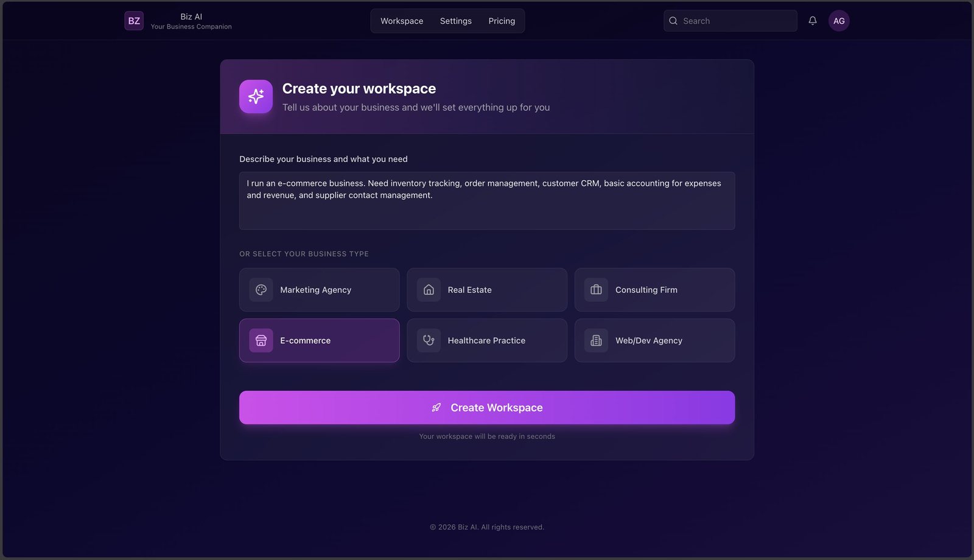Click the Healthcare Practice stethoscope icon

coord(429,340)
